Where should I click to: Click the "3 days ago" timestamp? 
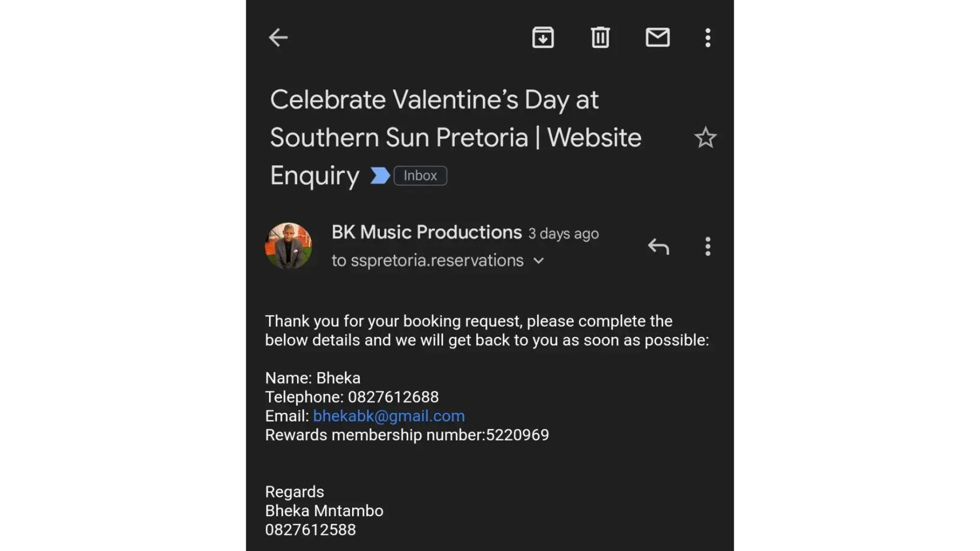coord(563,234)
